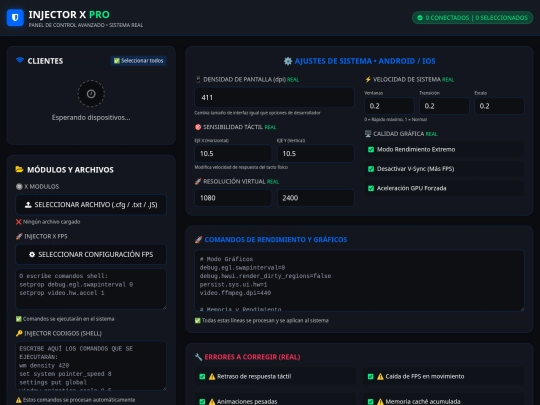Screen dimensions: 540x405
Task: Click the Escala speed field
Action: click(x=499, y=106)
